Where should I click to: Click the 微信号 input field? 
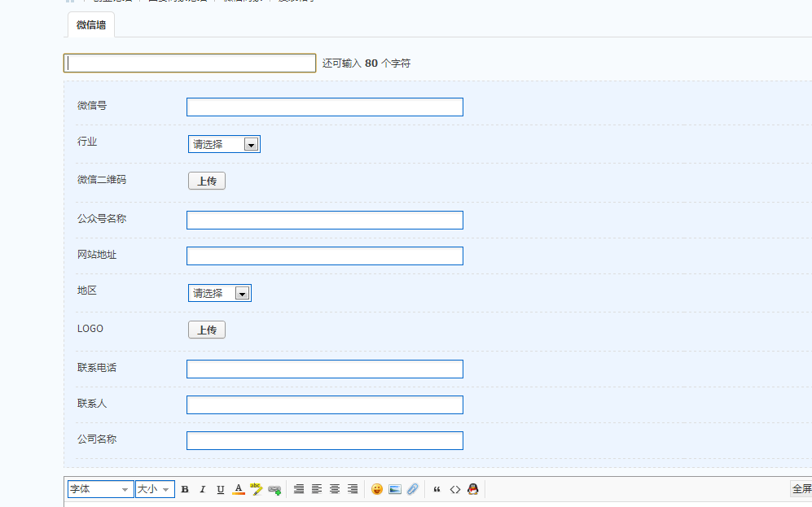tap(324, 107)
